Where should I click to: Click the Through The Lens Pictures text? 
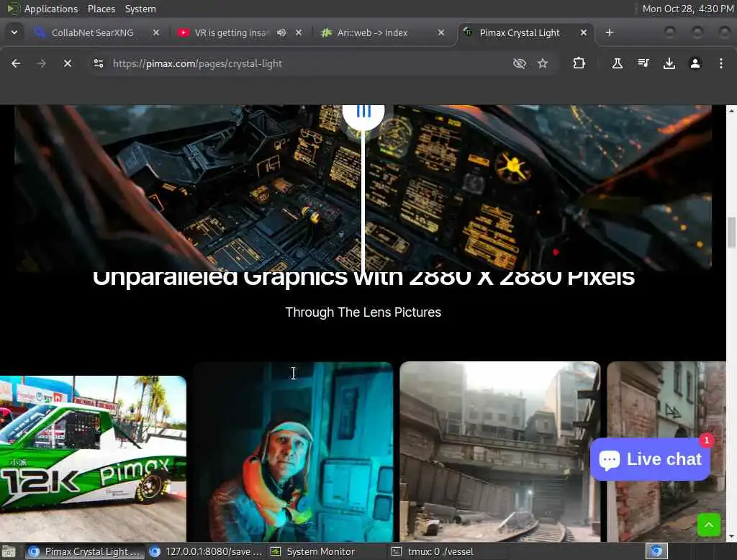tap(363, 312)
